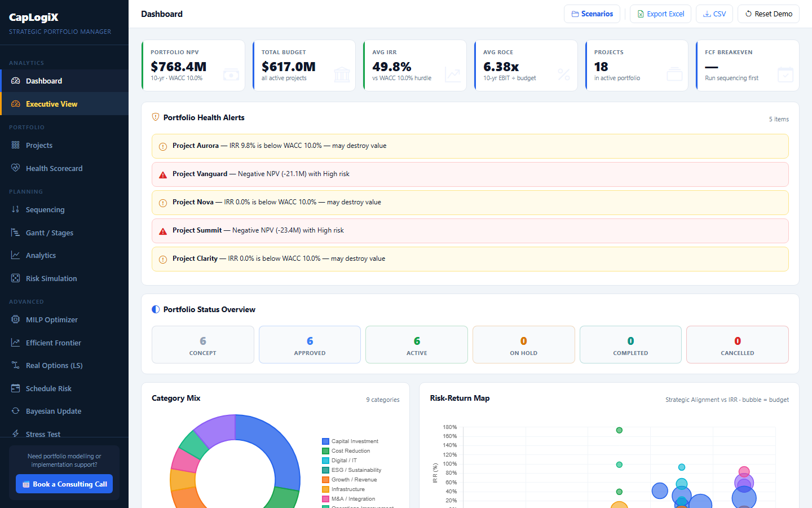Go to the Projects page
This screenshot has width=812, height=508.
coord(64,145)
